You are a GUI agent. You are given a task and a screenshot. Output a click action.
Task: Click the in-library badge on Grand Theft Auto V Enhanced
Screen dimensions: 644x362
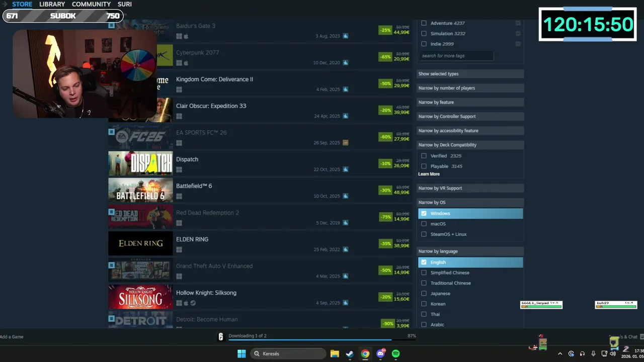(112, 265)
